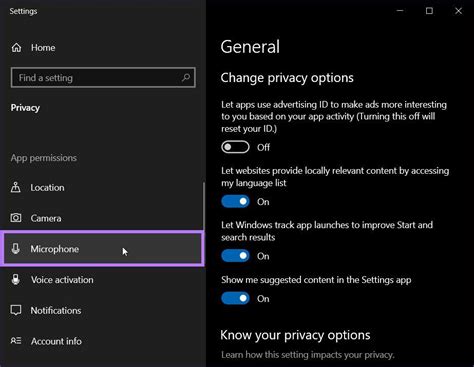This screenshot has height=367, width=474.
Task: Select the Camera icon in sidebar
Action: point(16,218)
